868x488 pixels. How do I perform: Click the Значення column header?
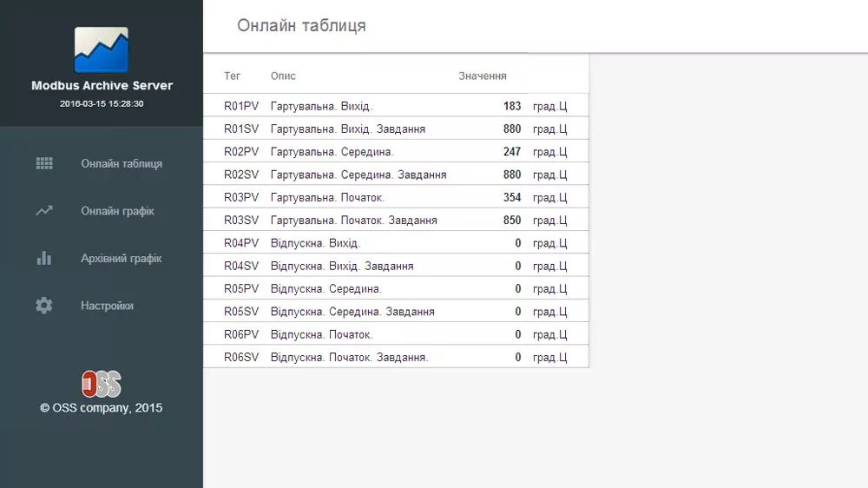click(x=482, y=76)
